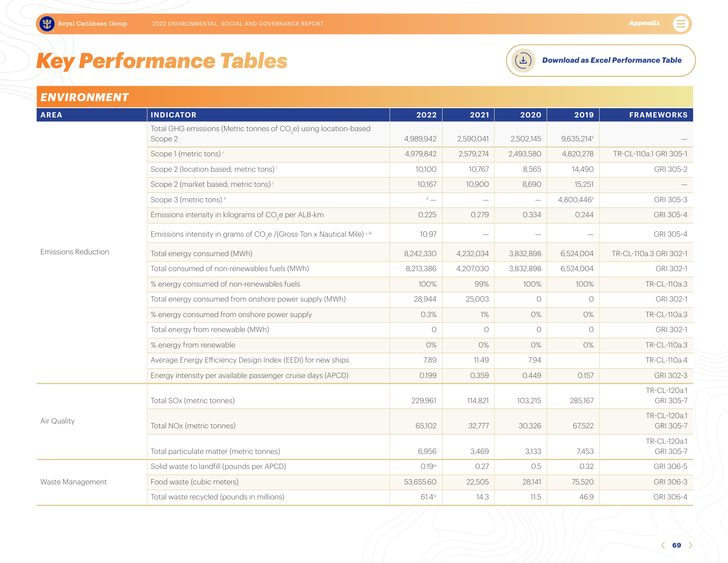Click the Royal Caribbean Group name

pos(93,24)
